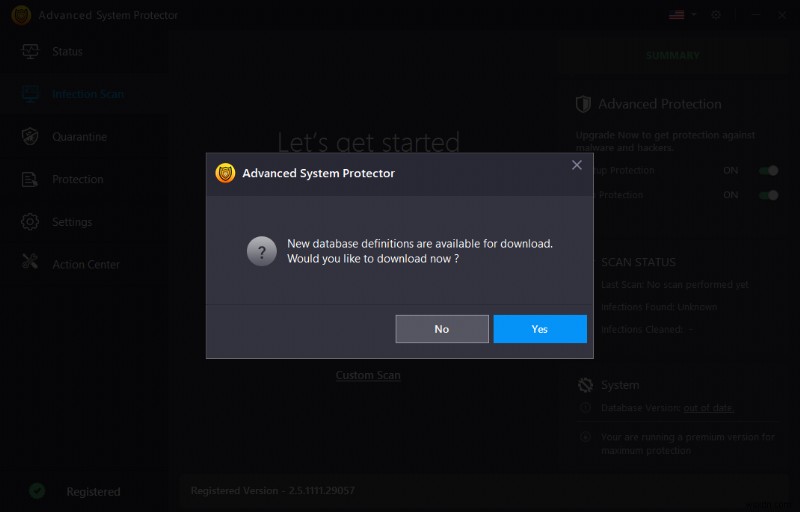The height and width of the screenshot is (512, 800).
Task: Click the Status monitor icon
Action: click(x=30, y=52)
